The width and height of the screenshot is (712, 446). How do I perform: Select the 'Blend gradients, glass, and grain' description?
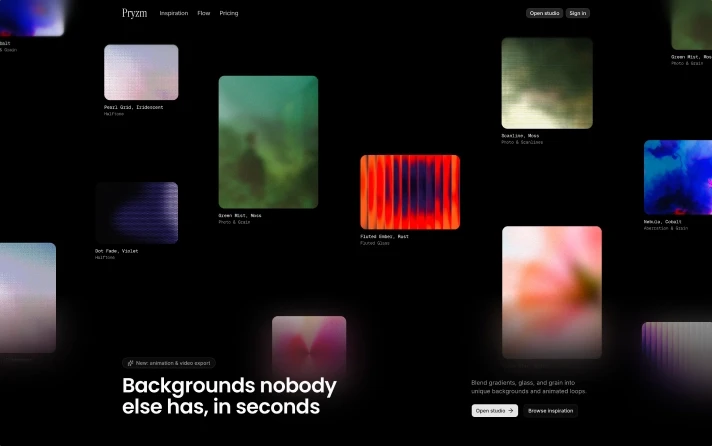coord(529,387)
